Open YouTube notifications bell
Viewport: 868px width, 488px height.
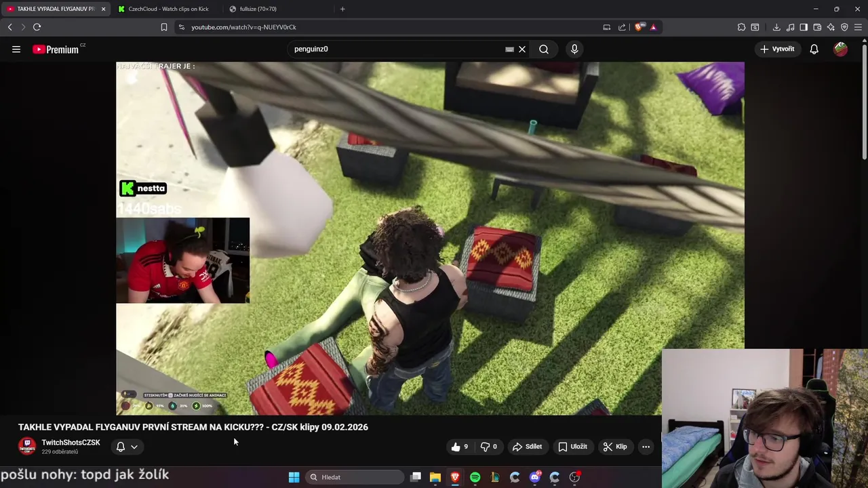pos(814,49)
